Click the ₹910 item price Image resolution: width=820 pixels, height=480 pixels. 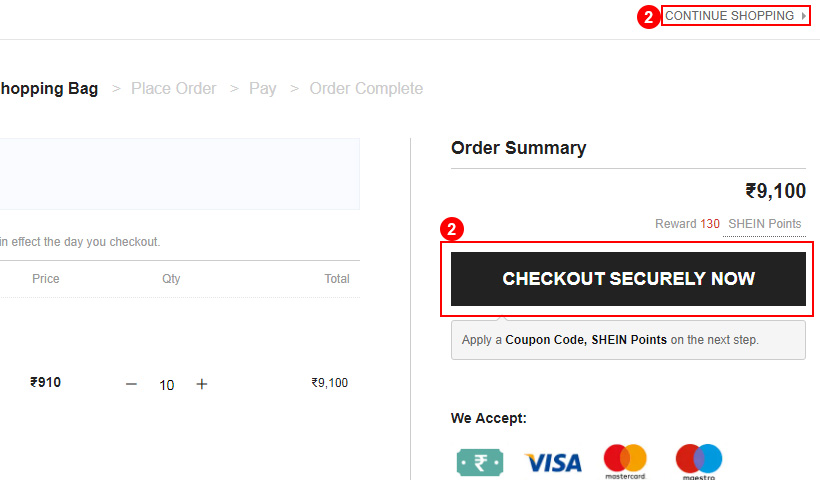click(45, 382)
